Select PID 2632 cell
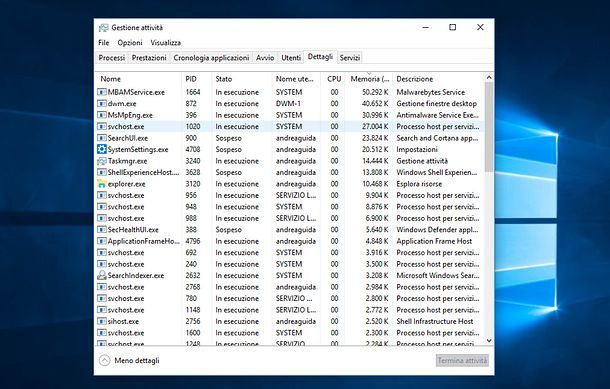Image resolution: width=610 pixels, height=389 pixels. (x=193, y=275)
